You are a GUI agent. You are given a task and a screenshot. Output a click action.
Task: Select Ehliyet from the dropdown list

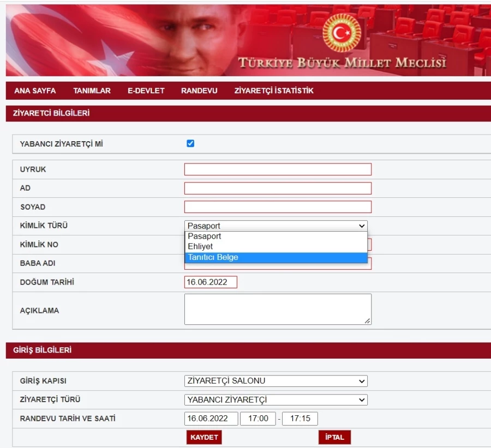(276, 246)
